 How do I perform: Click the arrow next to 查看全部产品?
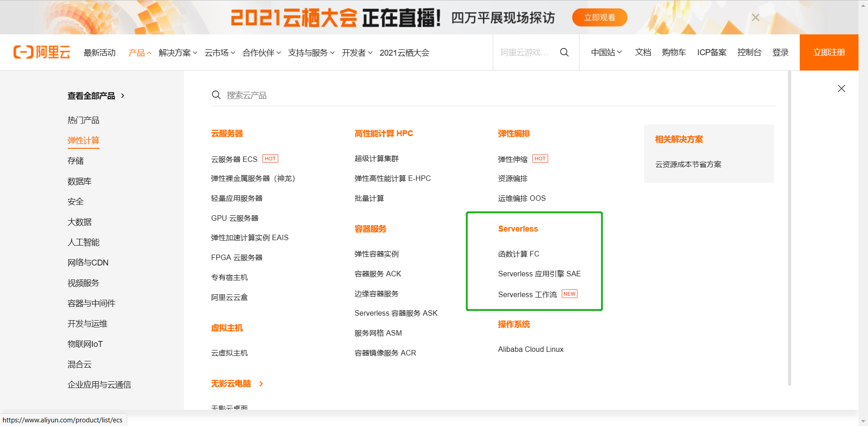click(123, 96)
